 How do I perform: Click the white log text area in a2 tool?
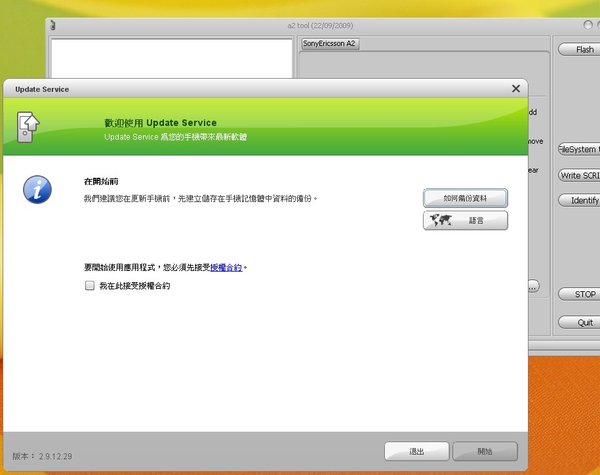point(172,59)
